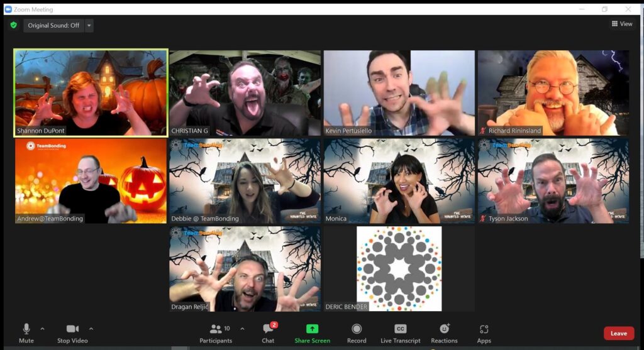Open the Apps panel
The height and width of the screenshot is (350, 644).
tap(484, 332)
